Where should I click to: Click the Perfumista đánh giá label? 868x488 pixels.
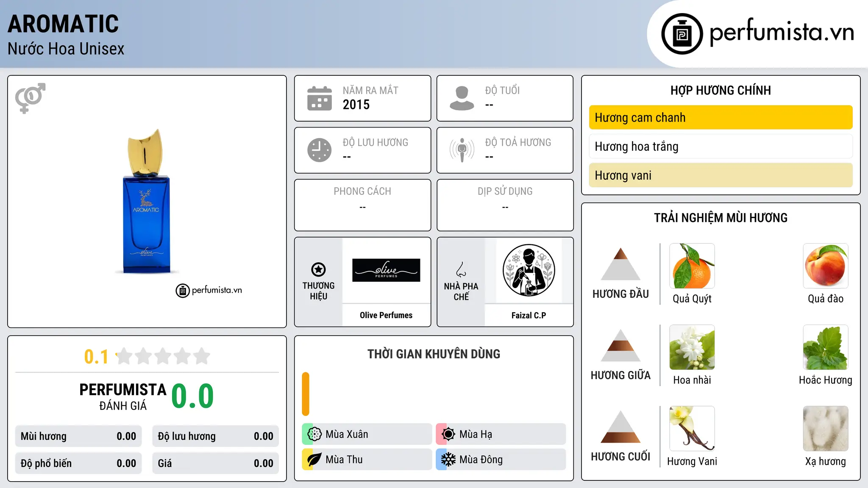123,397
